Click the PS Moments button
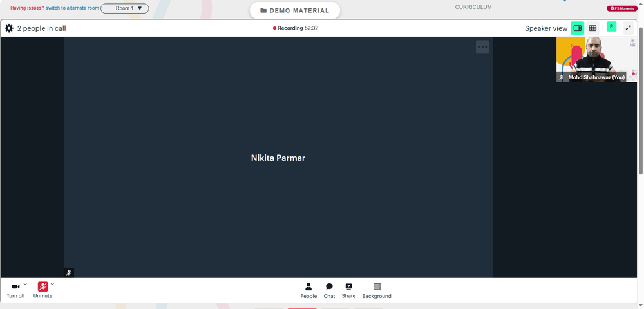Viewport: 644px width, 309px height. pos(622,8)
